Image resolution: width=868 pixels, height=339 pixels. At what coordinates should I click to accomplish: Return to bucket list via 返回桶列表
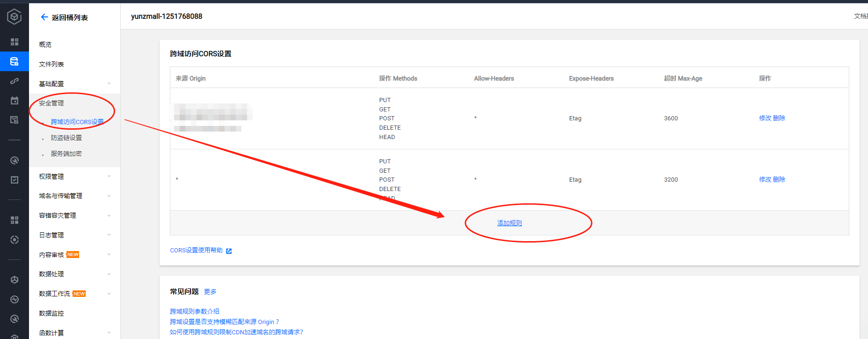[x=70, y=17]
